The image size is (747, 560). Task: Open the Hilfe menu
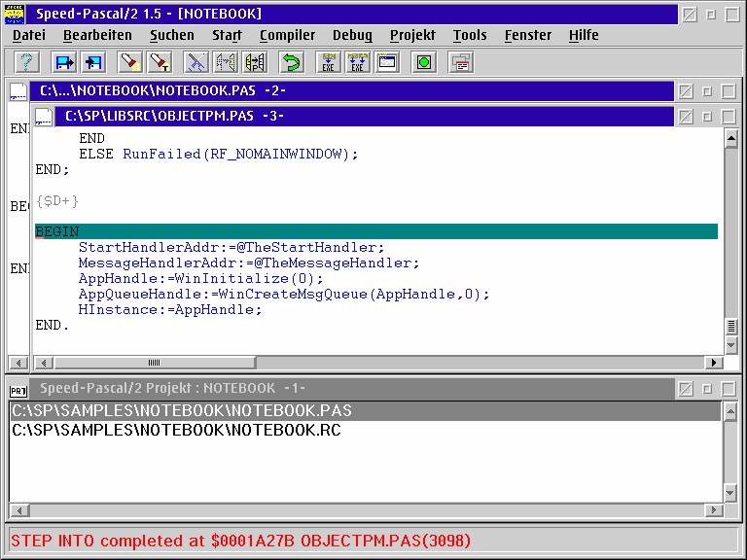(x=584, y=35)
